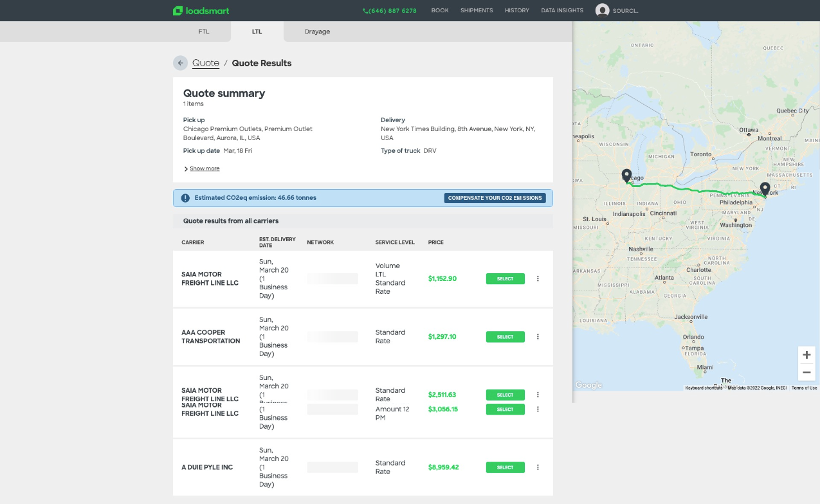Click the New York Times Building delivery address
The height and width of the screenshot is (504, 820).
pos(458,133)
